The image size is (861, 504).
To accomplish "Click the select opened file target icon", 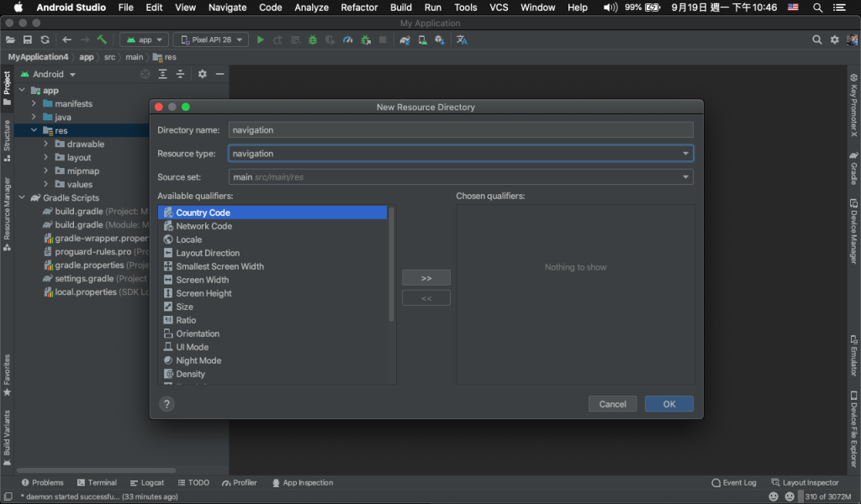I will pyautogui.click(x=145, y=74).
